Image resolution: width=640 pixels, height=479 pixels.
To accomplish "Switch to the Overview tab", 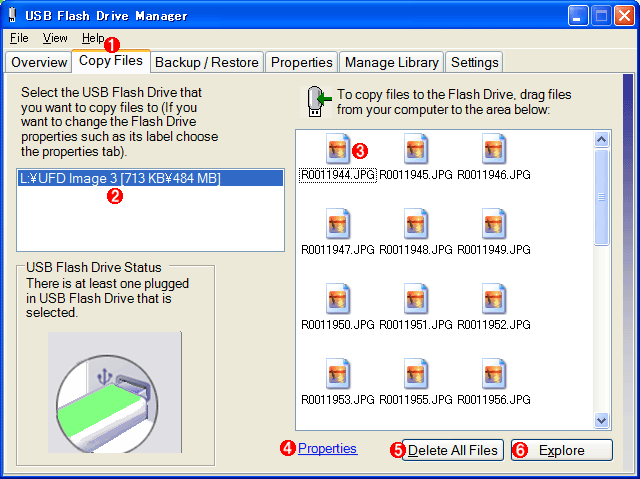I will coord(39,62).
